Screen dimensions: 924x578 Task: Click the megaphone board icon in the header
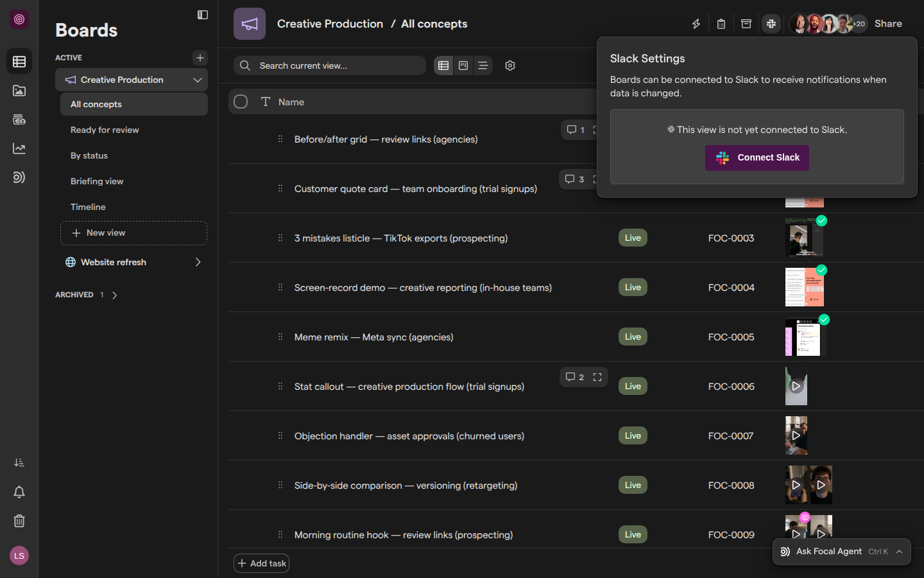pyautogui.click(x=250, y=24)
